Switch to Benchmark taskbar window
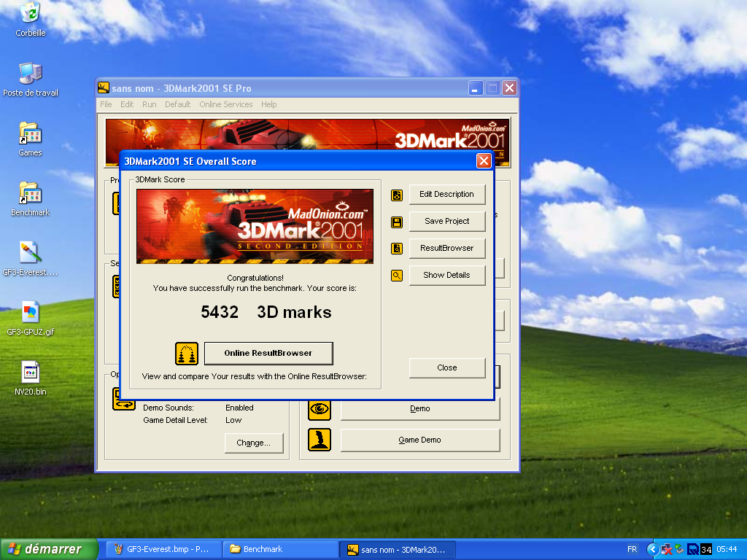This screenshot has width=747, height=560. (279, 549)
